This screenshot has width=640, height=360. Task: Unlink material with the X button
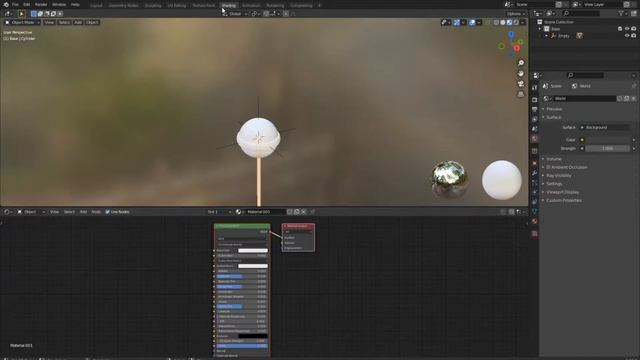pyautogui.click(x=304, y=212)
